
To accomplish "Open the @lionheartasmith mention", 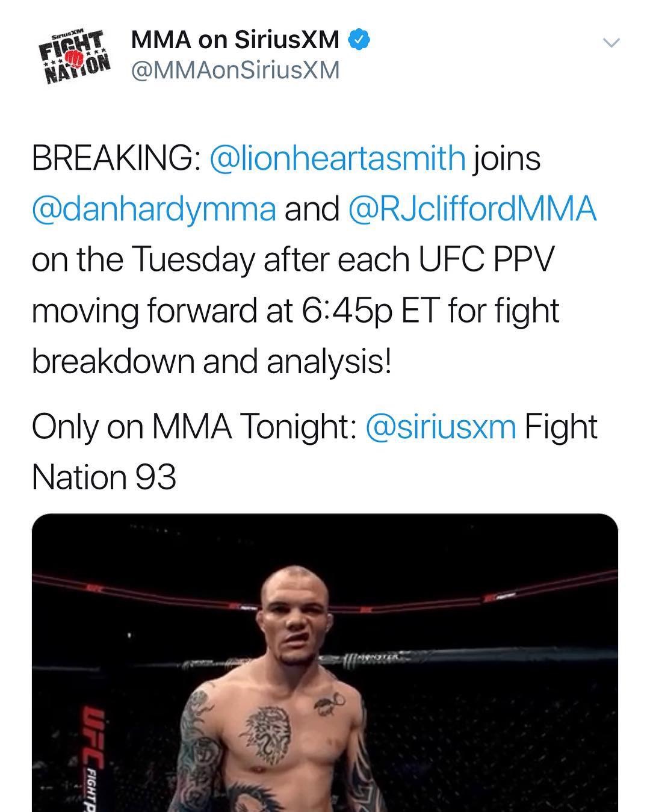I will (338, 159).
